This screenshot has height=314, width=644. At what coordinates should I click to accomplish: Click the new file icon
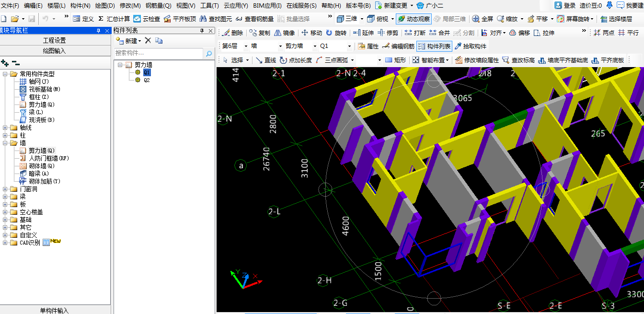point(3,19)
